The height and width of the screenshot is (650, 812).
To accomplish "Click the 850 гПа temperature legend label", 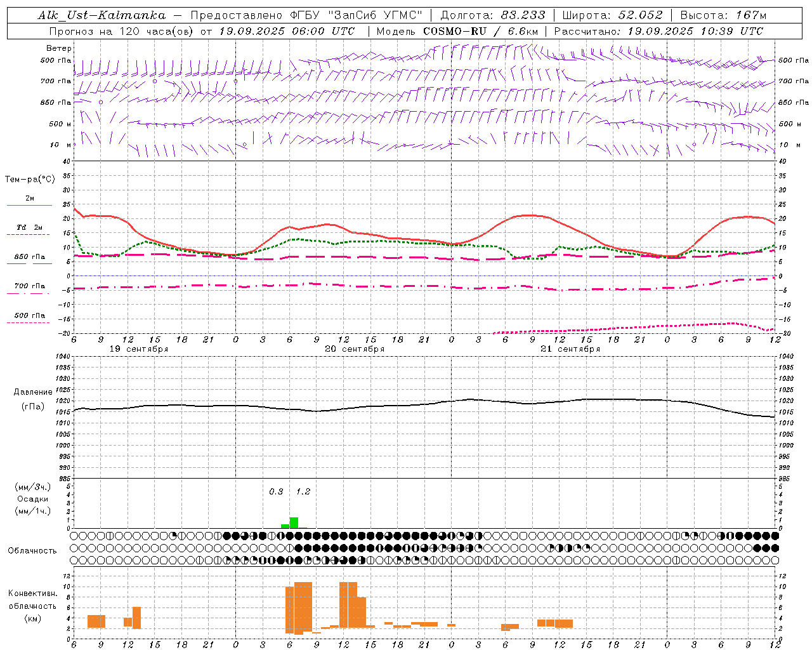I will point(29,257).
